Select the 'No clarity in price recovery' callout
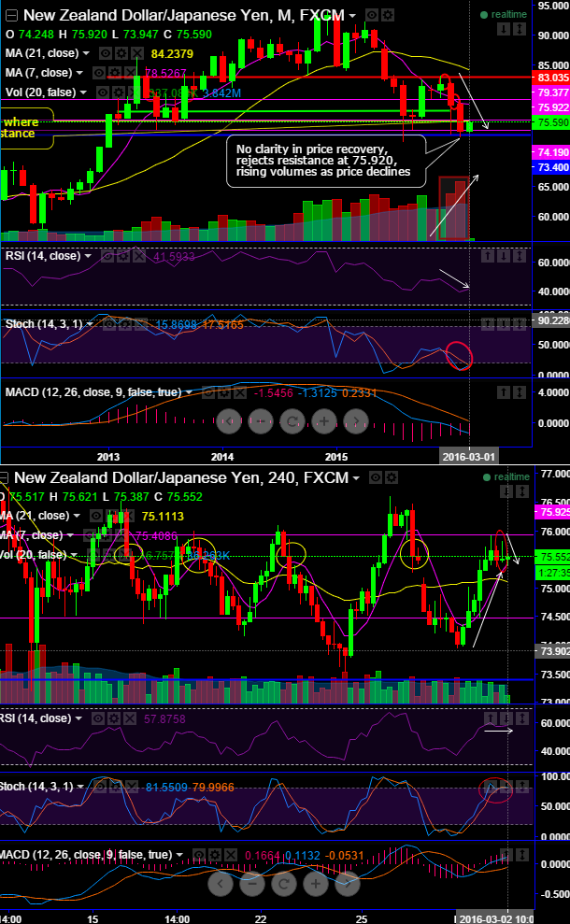 [x=326, y=161]
